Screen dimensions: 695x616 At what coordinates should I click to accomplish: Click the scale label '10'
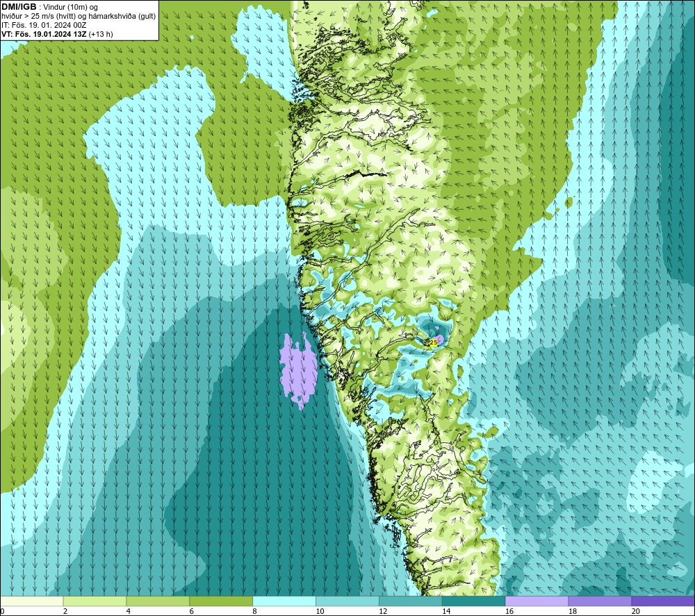tap(320, 612)
